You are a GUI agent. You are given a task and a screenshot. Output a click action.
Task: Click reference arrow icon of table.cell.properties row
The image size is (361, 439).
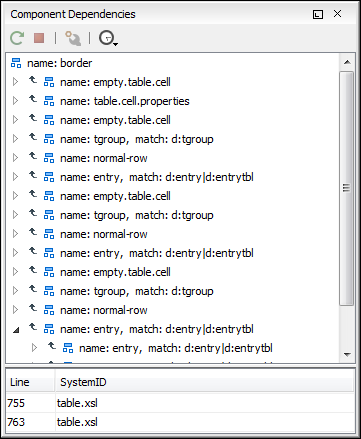tap(33, 99)
